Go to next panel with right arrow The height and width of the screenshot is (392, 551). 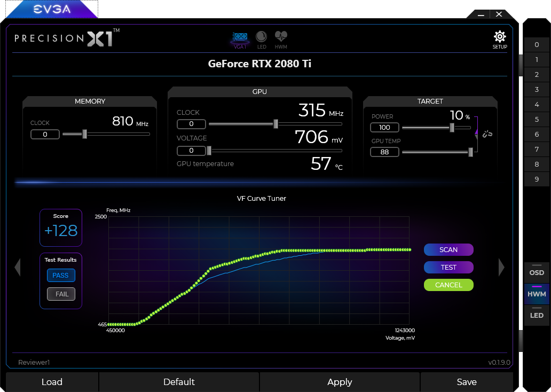point(501,268)
